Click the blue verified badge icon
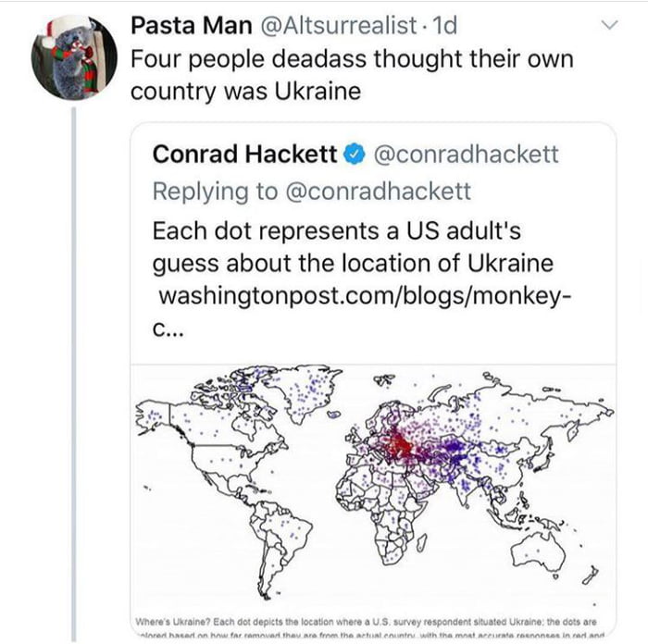Image resolution: width=648 pixels, height=644 pixels. [355, 155]
